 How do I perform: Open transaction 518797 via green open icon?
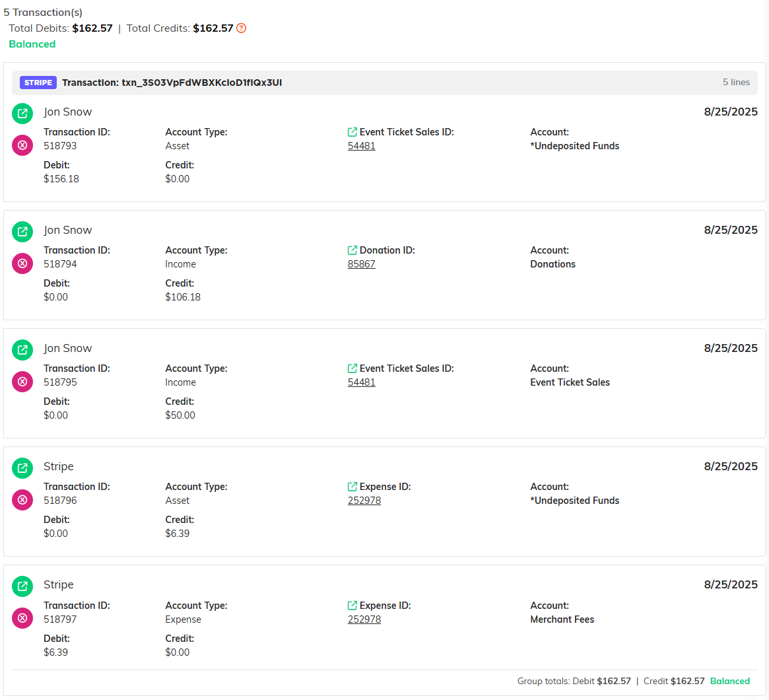22,586
